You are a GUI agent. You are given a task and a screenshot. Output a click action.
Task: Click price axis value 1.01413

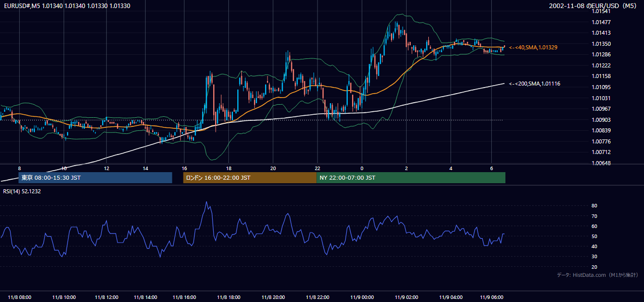click(x=602, y=33)
